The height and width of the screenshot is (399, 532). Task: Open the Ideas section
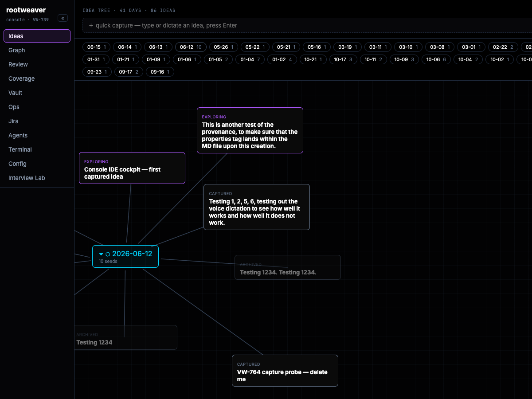pos(37,36)
